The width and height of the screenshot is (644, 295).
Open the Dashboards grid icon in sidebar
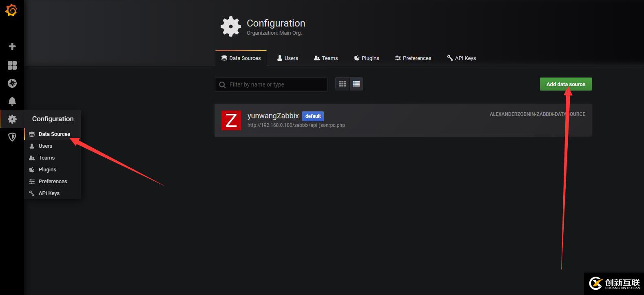pos(12,65)
